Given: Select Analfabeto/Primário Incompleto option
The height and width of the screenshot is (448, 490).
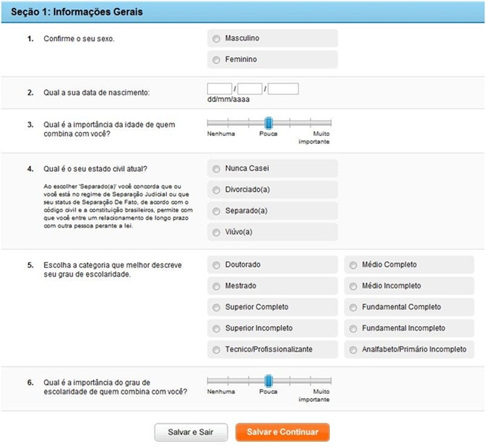Looking at the screenshot, I should point(353,349).
